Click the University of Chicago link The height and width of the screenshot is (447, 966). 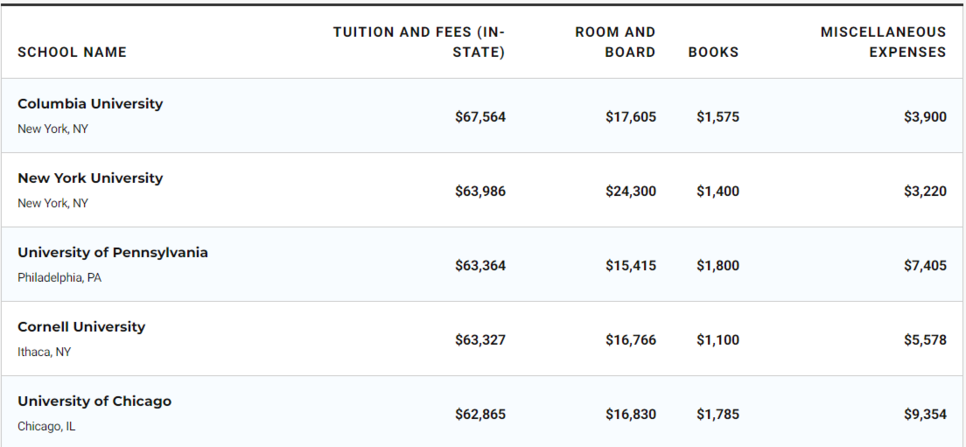click(94, 401)
